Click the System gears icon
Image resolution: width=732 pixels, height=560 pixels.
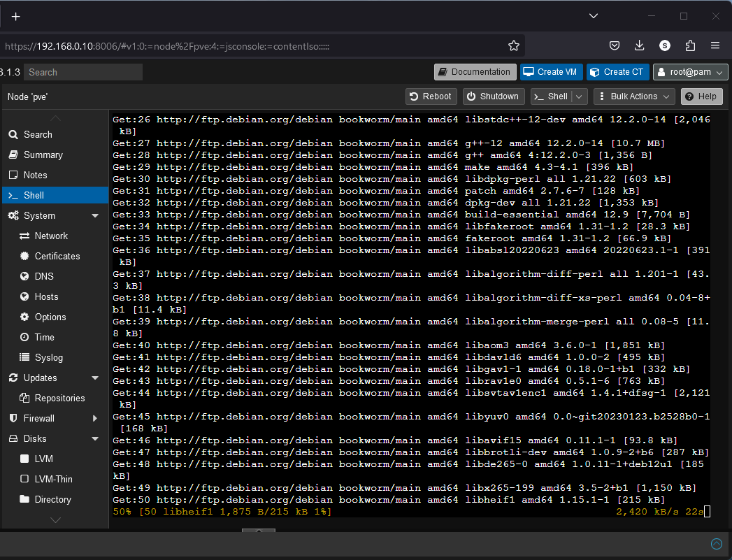13,215
